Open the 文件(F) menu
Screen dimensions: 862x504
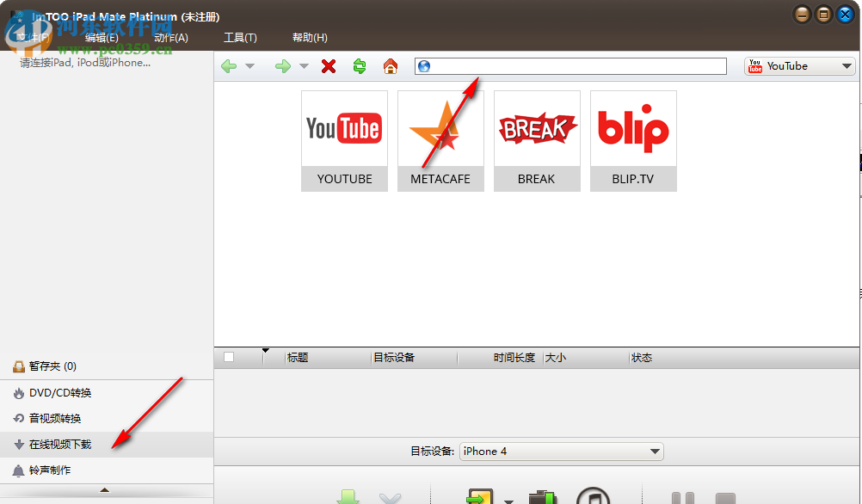coord(33,37)
